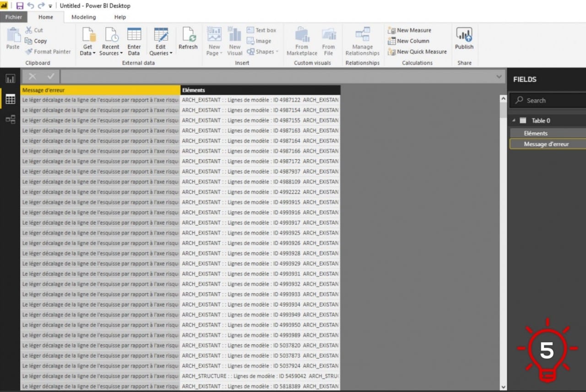Viewport: 586px width, 392px height.
Task: Switch to Report view in the left sidebar
Action: coord(10,78)
